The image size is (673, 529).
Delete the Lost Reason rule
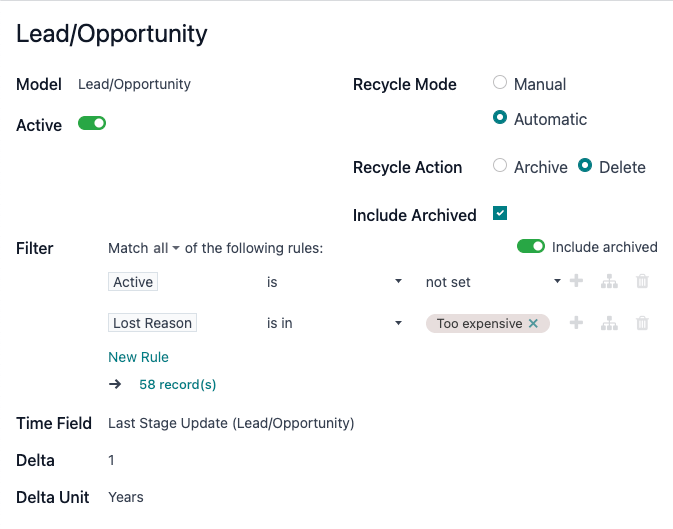click(642, 323)
